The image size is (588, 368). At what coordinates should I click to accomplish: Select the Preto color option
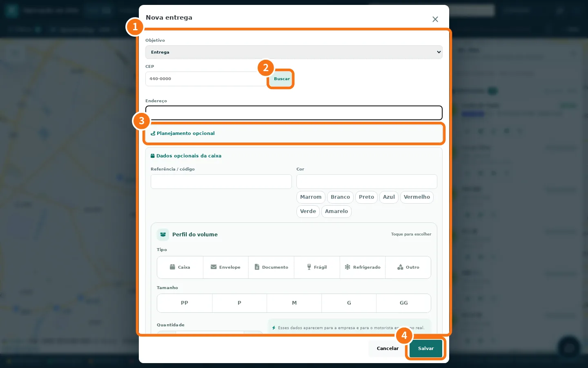point(366,197)
